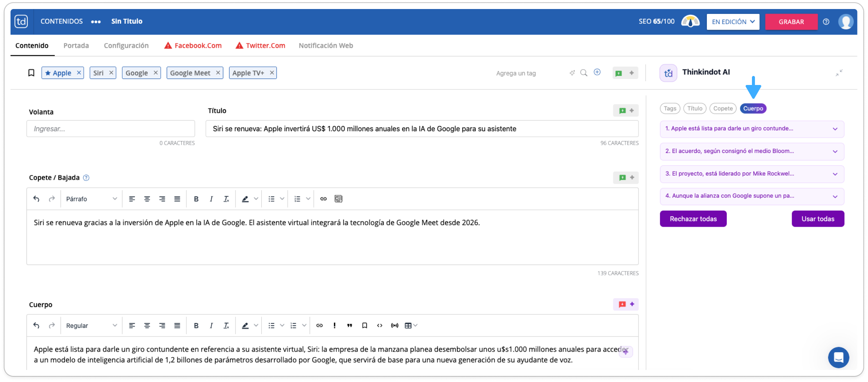Click Usar todas button

[818, 219]
